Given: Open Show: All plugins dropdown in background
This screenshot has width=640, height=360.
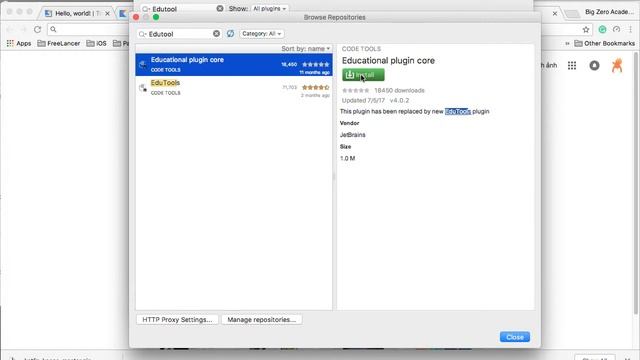Looking at the screenshot, I should tap(269, 9).
